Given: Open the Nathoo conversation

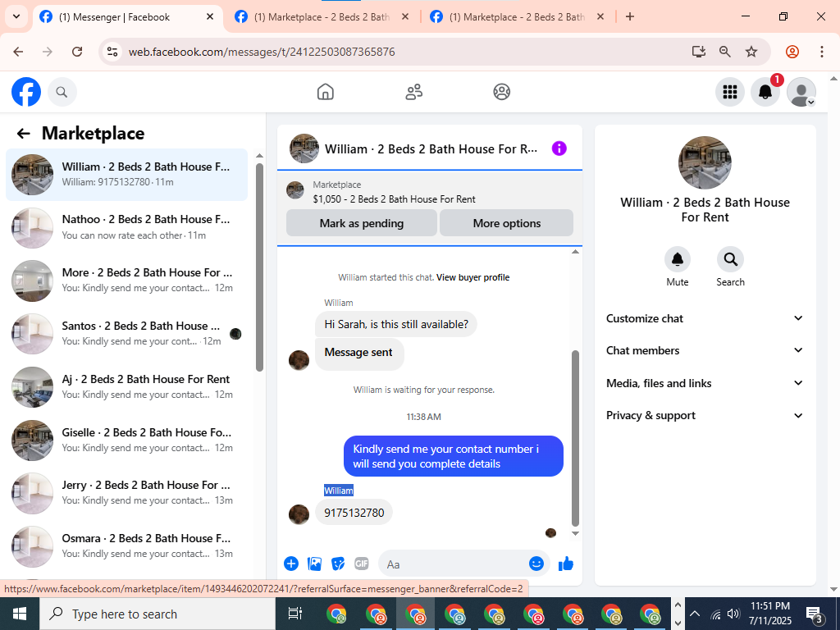Looking at the screenshot, I should [x=127, y=227].
